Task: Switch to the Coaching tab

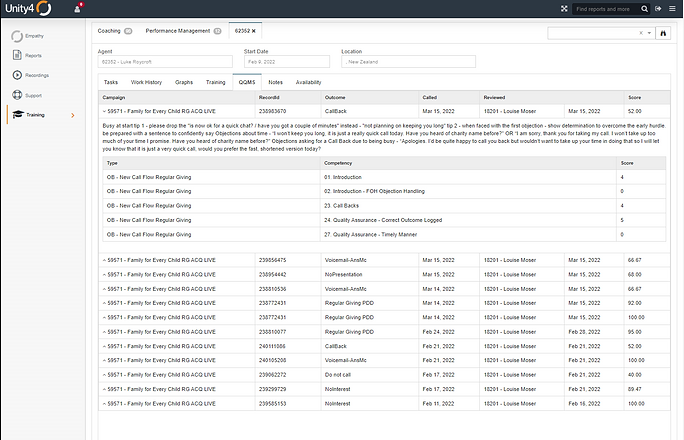Action: tap(115, 31)
